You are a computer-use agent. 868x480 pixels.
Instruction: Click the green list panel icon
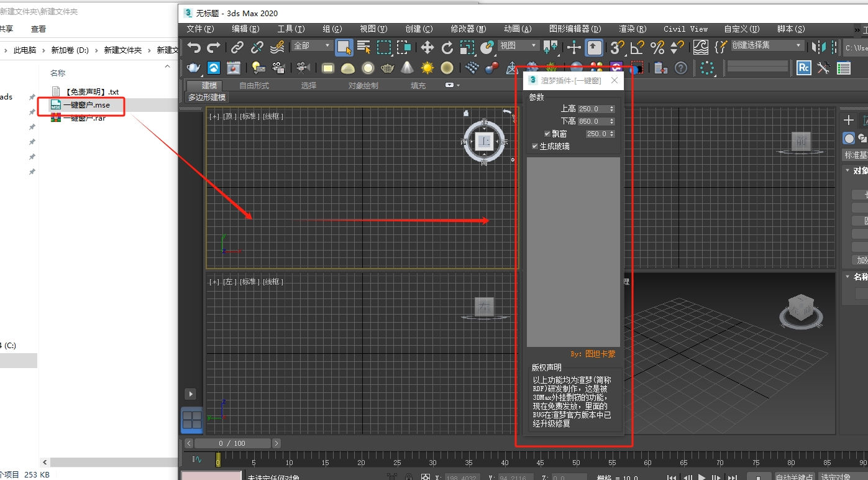pyautogui.click(x=844, y=68)
